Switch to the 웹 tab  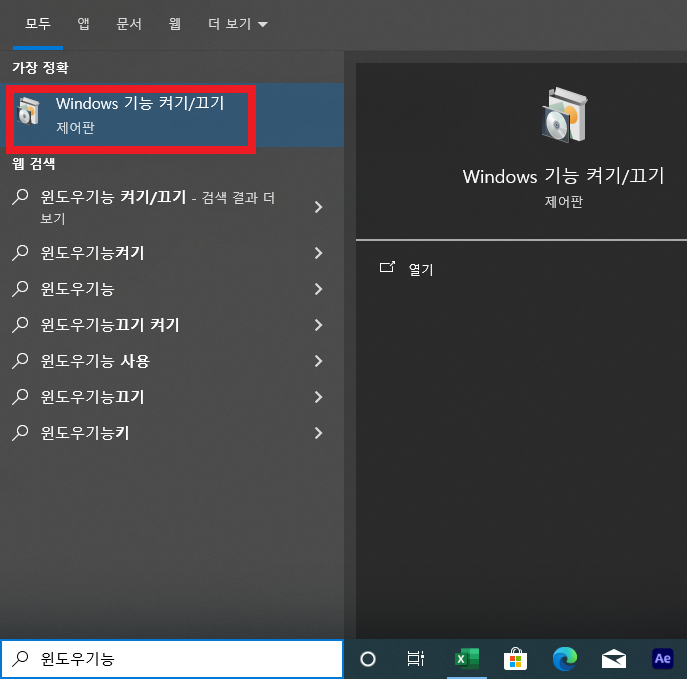pyautogui.click(x=175, y=24)
